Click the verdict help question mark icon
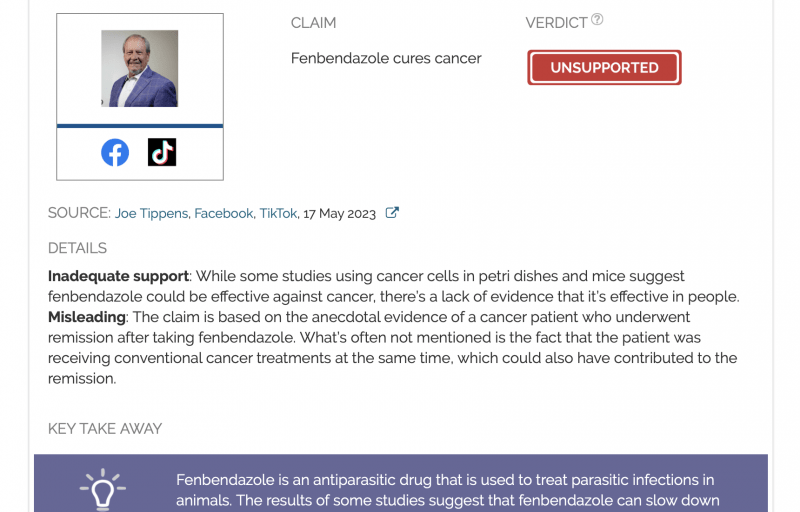 [x=597, y=19]
